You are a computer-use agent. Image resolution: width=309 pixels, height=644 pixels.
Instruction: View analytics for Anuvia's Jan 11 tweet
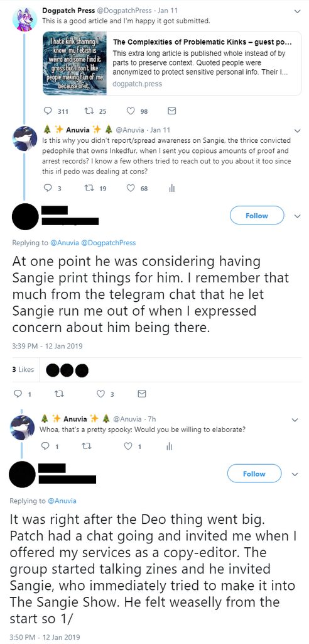click(x=172, y=188)
